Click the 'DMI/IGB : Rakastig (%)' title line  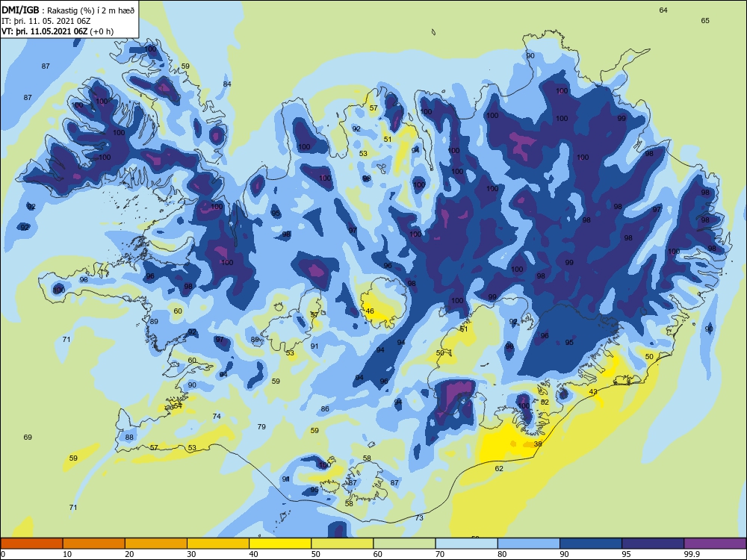point(69,10)
